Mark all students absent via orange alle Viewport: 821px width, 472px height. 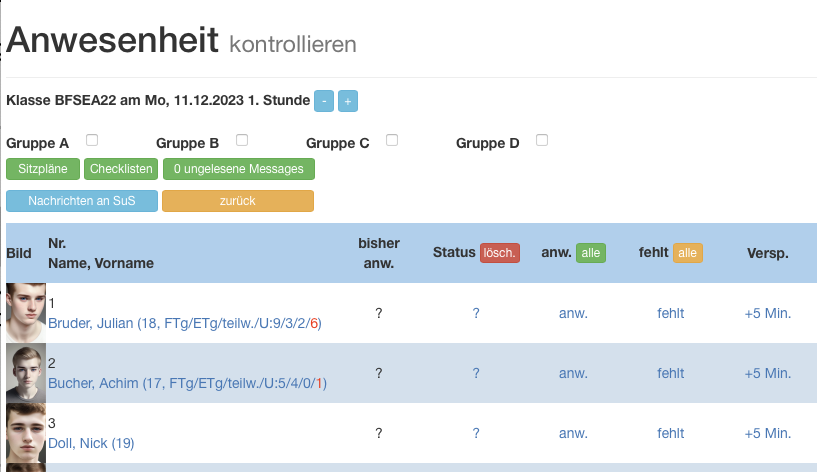click(x=687, y=253)
